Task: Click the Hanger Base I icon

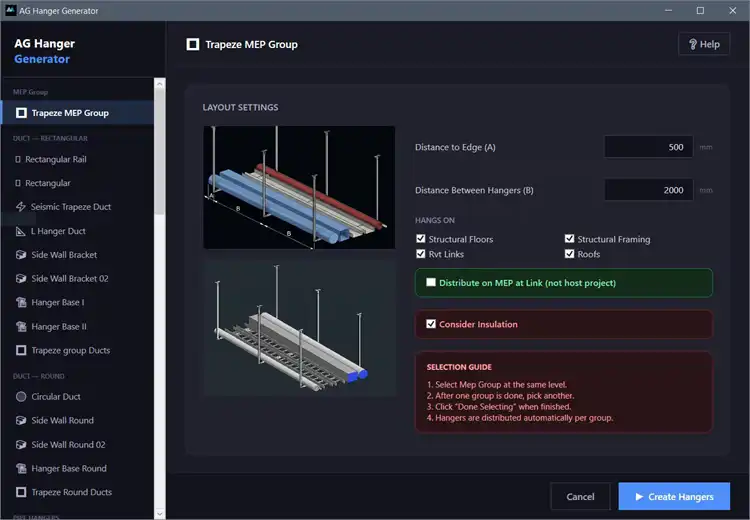Action: 21,302
